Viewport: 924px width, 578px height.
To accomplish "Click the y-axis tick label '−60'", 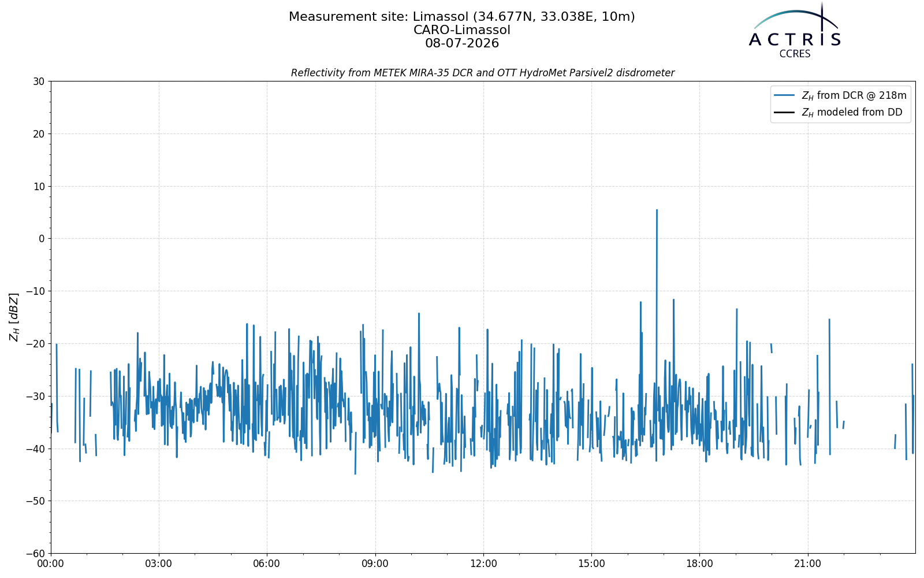I will pos(35,553).
